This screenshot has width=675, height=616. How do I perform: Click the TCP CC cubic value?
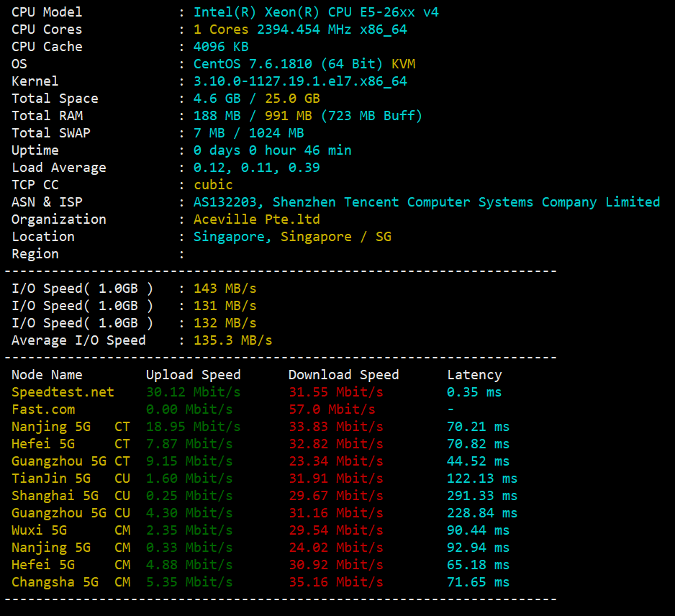[213, 185]
